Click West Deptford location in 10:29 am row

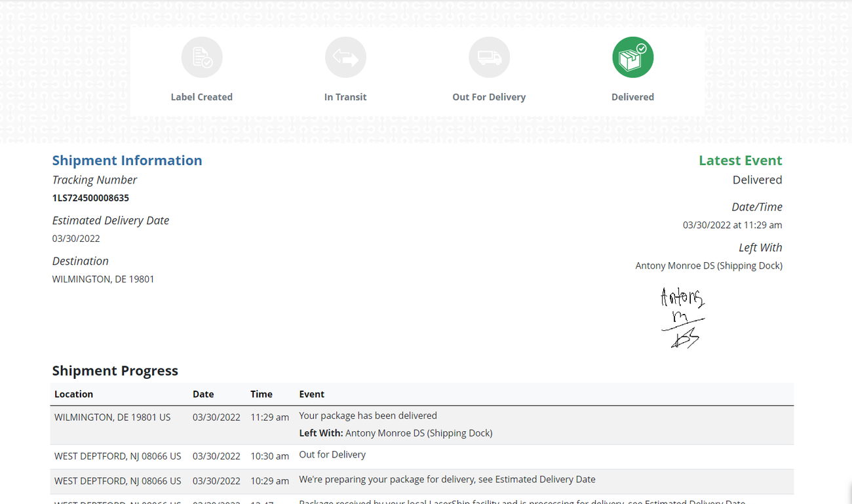tap(118, 481)
